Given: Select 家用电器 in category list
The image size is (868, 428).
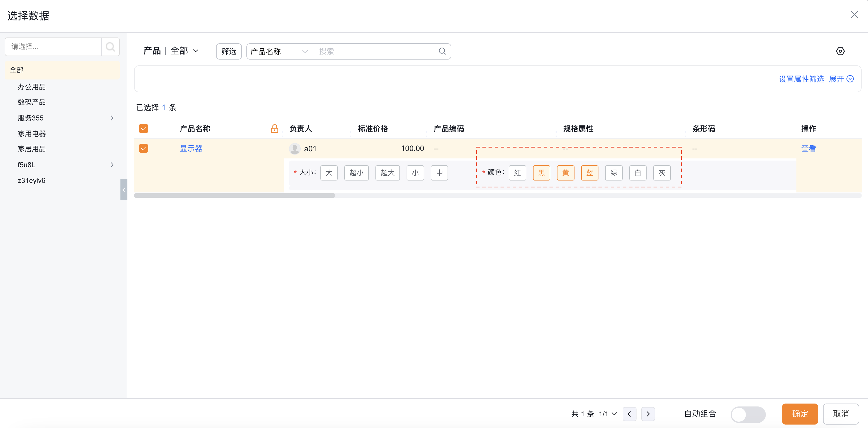Looking at the screenshot, I should coord(32,134).
